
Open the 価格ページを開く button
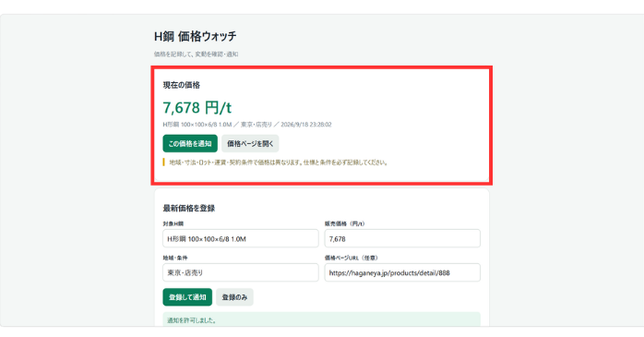click(x=250, y=143)
